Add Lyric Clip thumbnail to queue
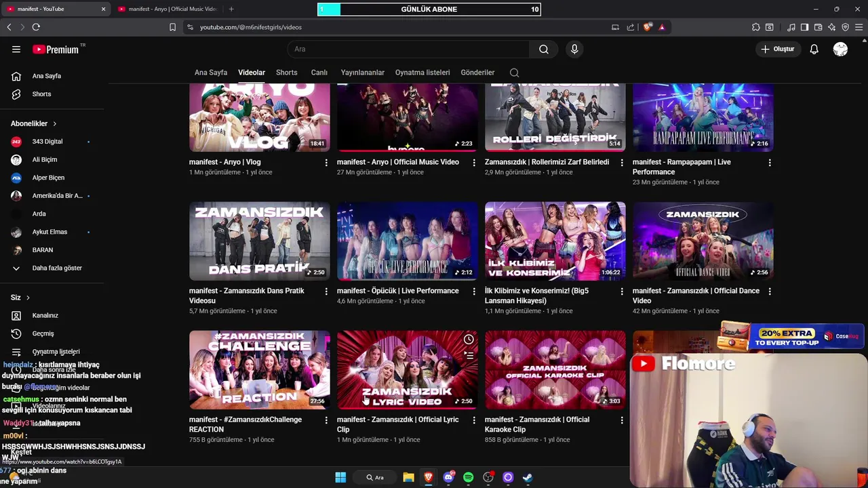The height and width of the screenshot is (488, 868). (469, 354)
